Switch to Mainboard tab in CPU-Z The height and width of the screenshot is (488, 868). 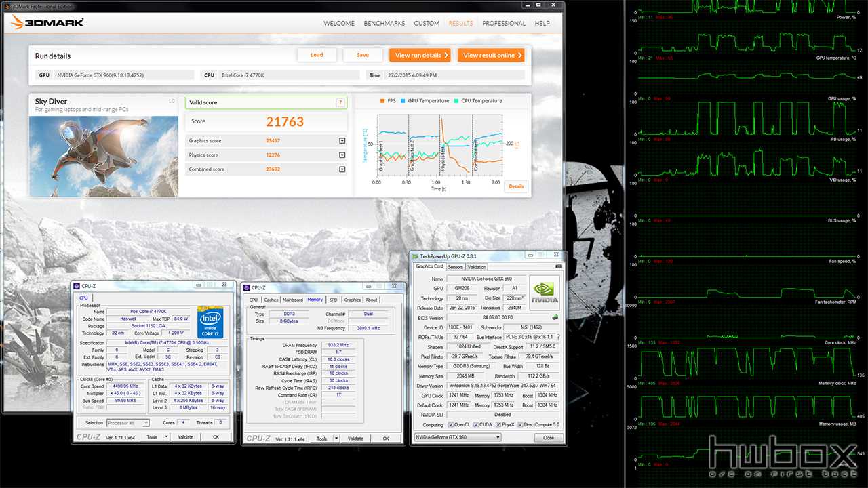pyautogui.click(x=293, y=300)
